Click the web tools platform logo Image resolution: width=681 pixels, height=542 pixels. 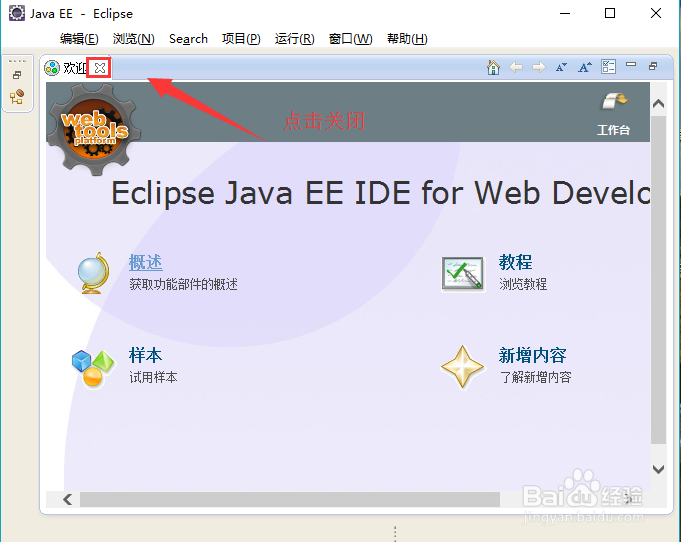tap(94, 129)
